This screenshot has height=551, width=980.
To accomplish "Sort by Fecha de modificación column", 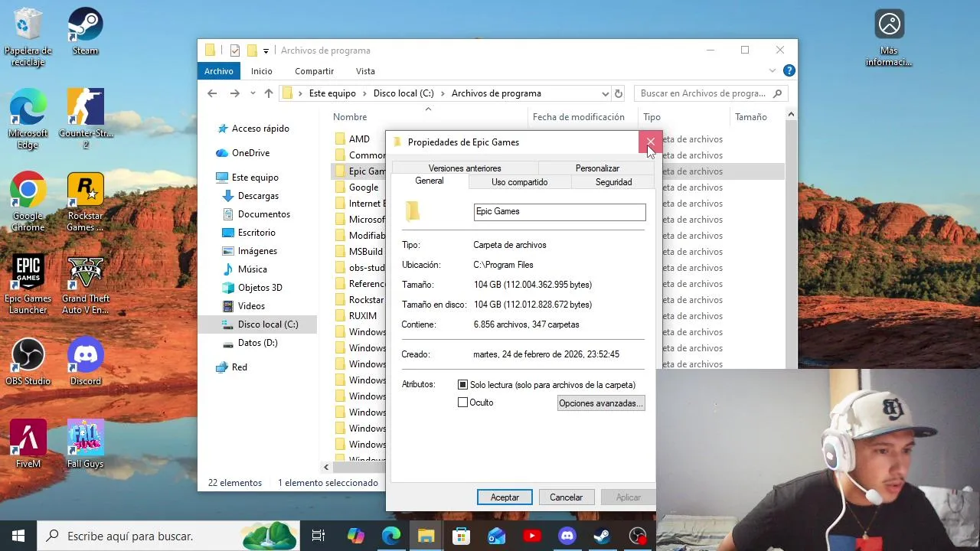I will (x=579, y=117).
